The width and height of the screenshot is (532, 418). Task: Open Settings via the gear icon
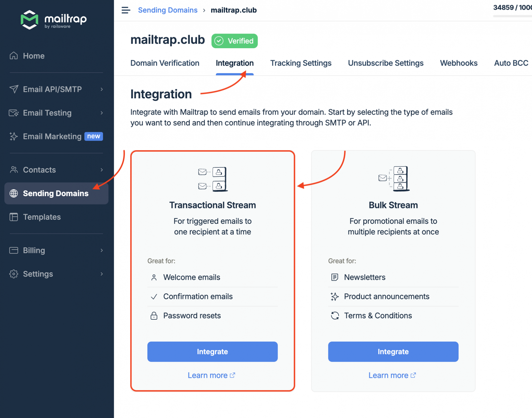(13, 274)
